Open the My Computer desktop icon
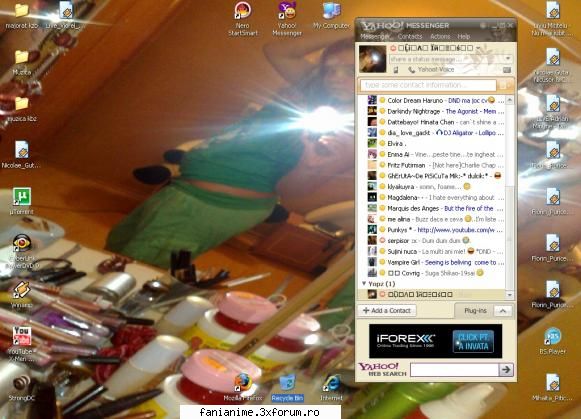 [x=331, y=16]
